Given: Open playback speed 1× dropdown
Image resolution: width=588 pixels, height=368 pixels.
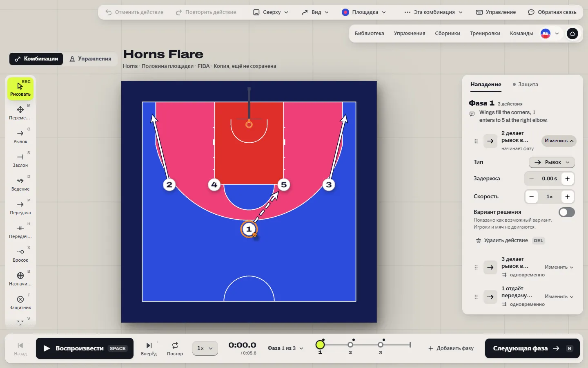Looking at the screenshot, I should click(205, 348).
